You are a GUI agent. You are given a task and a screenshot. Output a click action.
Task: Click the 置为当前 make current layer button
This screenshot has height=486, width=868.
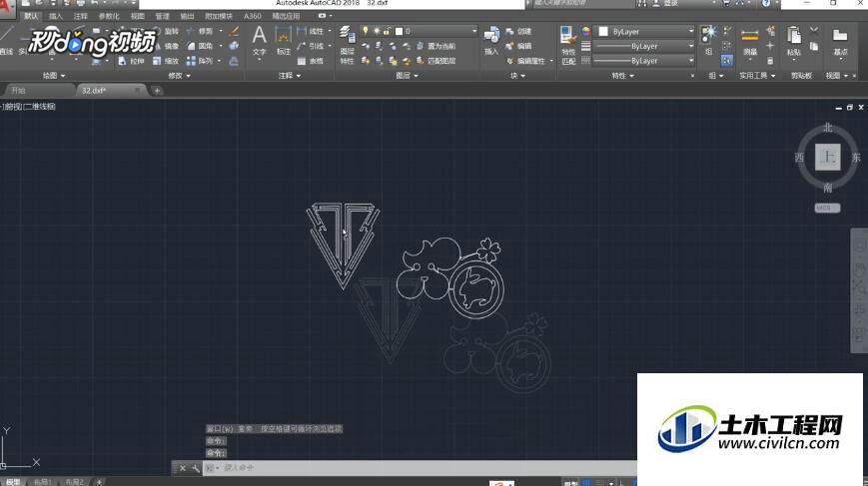pos(435,46)
